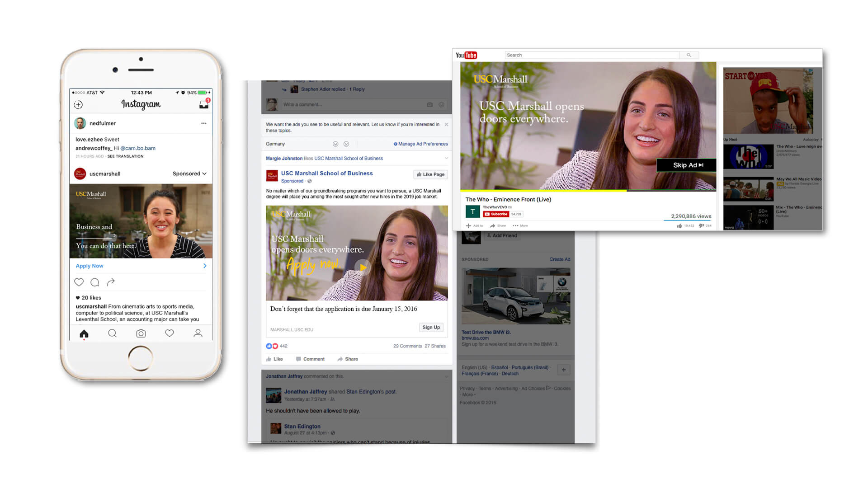
Task: Expand chevron on Margie Johnston's liked post
Action: (446, 158)
